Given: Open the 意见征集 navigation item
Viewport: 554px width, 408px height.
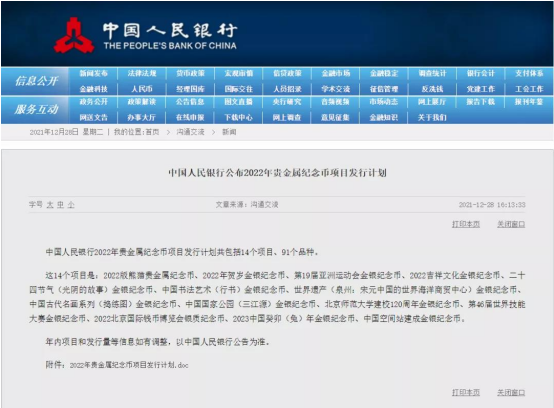Looking at the screenshot, I should coord(336,117).
